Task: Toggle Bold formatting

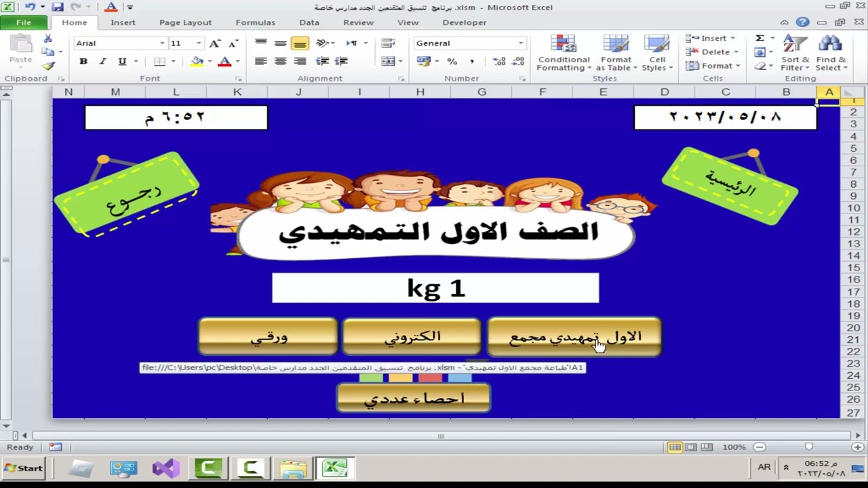Action: (x=83, y=62)
